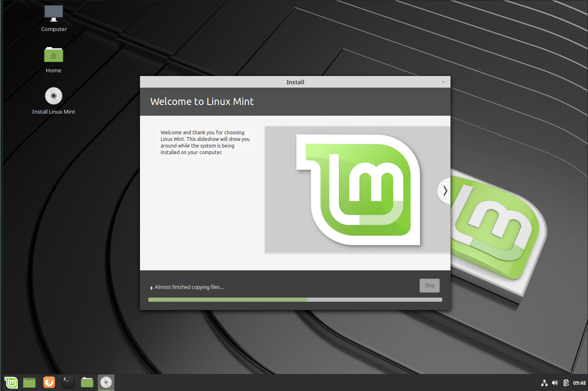Open the terminal from the taskbar
588x391 pixels.
(68, 382)
